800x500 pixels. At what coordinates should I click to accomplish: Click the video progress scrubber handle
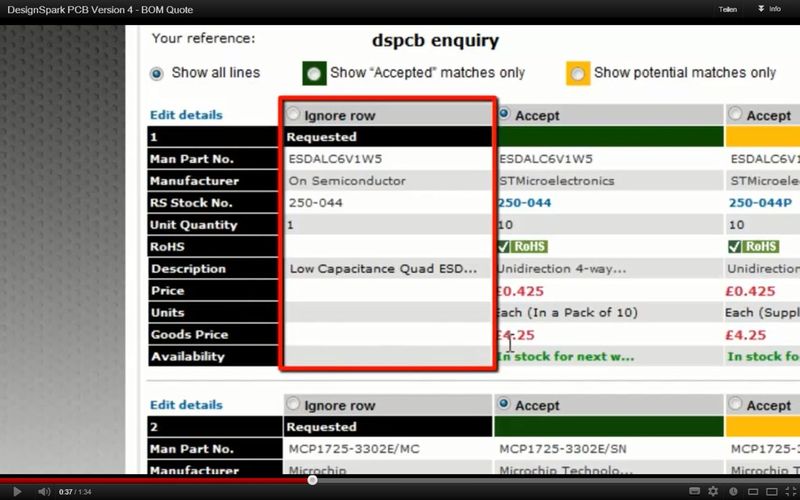coord(312,480)
